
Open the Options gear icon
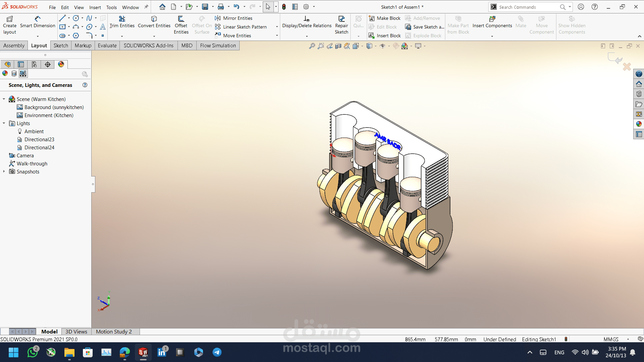pyautogui.click(x=306, y=7)
